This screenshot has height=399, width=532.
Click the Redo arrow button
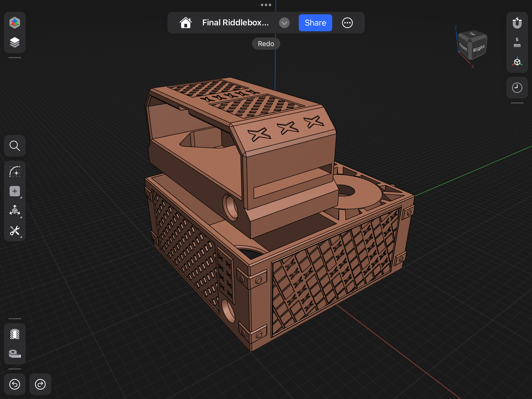coord(40,384)
